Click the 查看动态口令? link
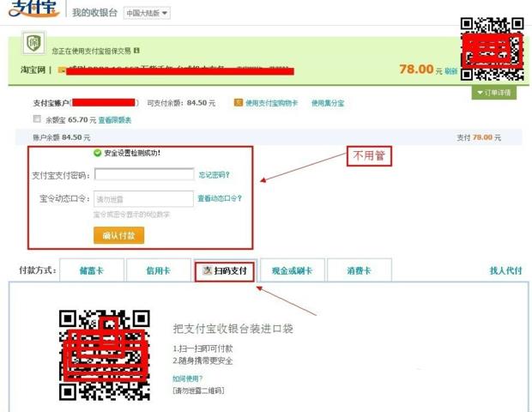 click(220, 198)
